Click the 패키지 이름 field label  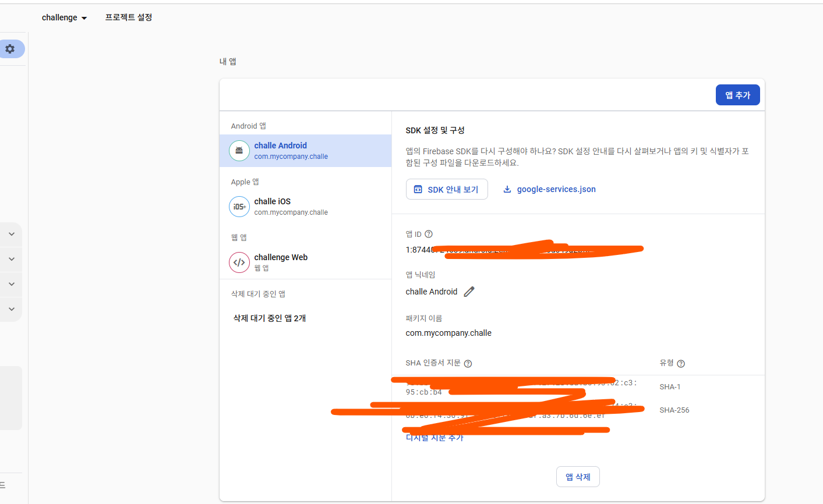[x=424, y=318]
